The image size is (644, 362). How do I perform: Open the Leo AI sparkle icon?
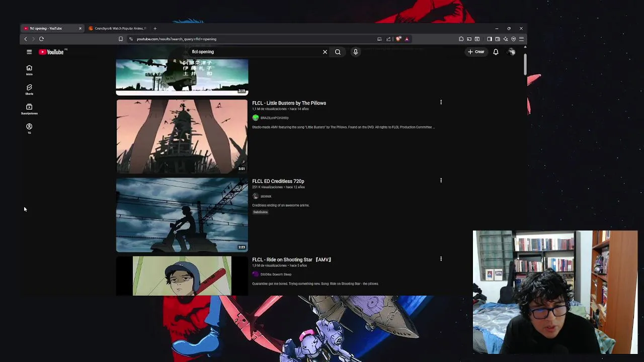(506, 39)
